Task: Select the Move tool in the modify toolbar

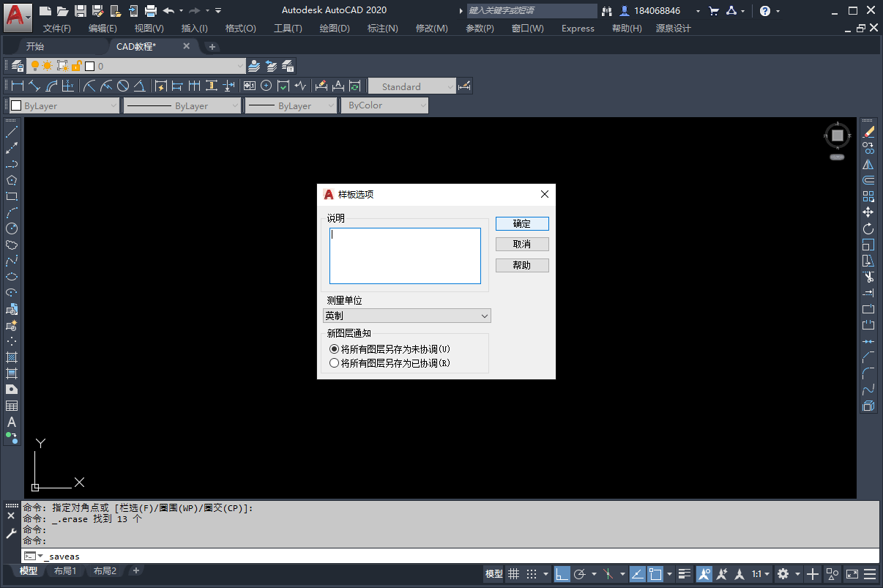Action: coord(868,212)
